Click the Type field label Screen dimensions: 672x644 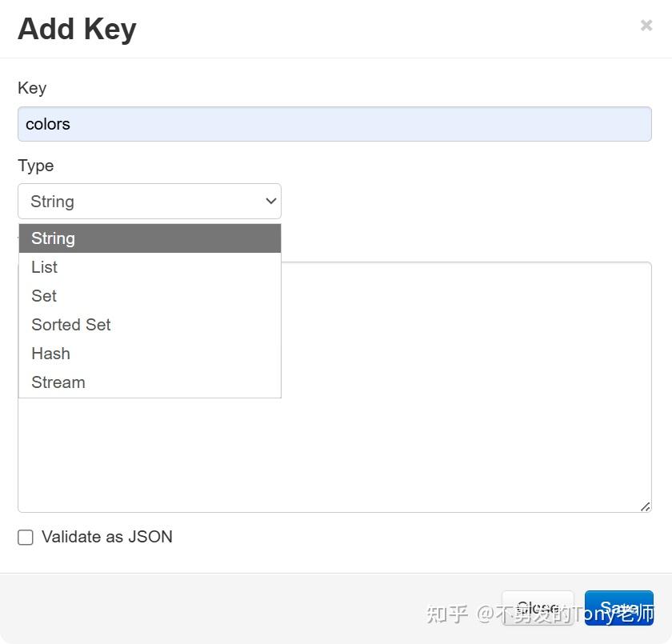click(x=35, y=166)
